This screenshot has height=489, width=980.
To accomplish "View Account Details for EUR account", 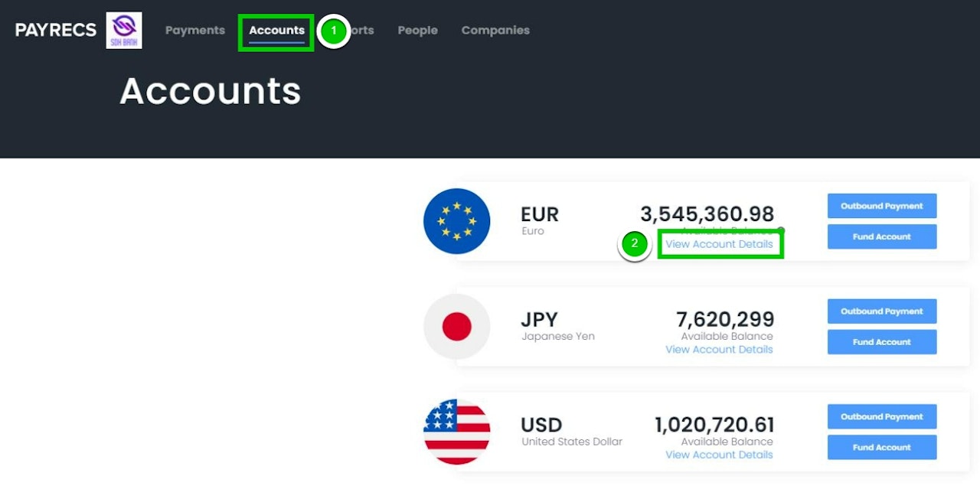I will 719,244.
